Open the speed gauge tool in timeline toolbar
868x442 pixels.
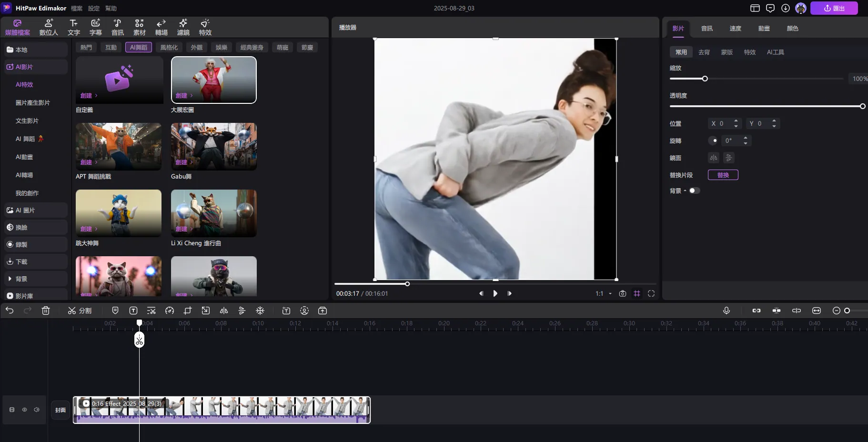[170, 311]
